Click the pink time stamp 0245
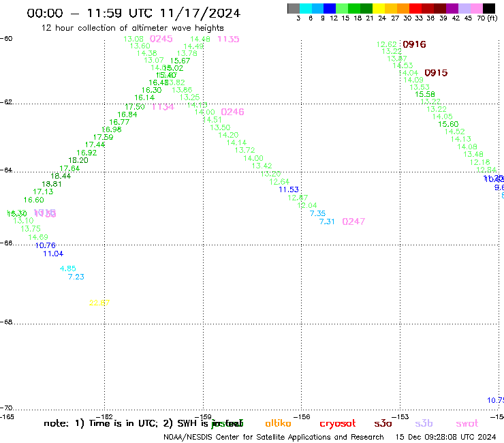 pos(161,39)
